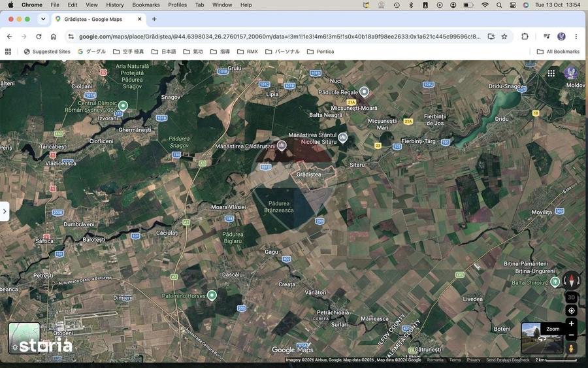Open the Profiles menu
This screenshot has width=588, height=368.
pos(177,5)
